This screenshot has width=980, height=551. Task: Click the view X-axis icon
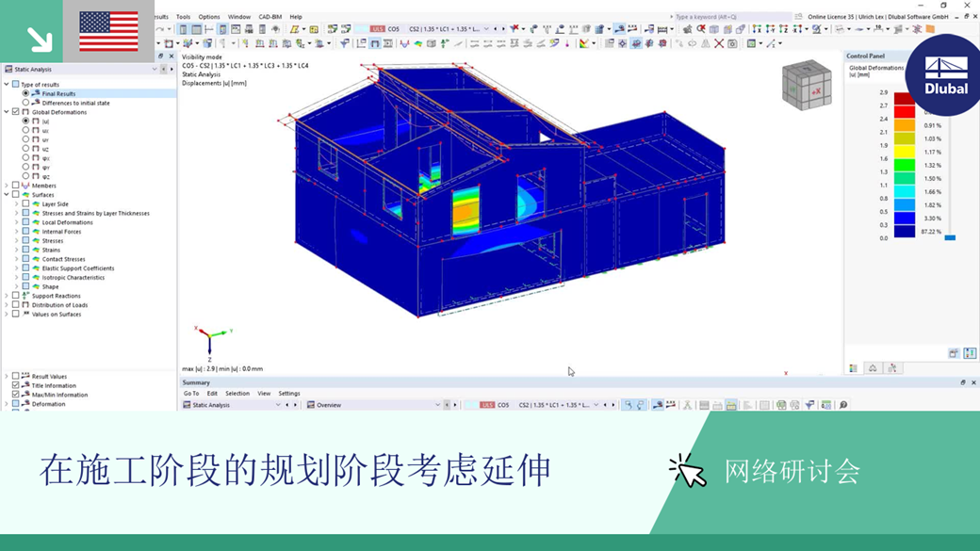click(757, 29)
